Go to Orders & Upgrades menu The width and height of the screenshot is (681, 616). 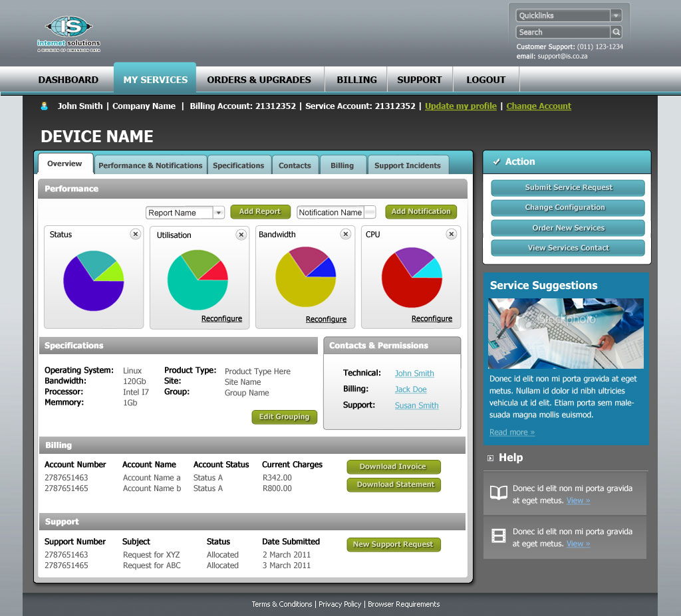(x=259, y=80)
